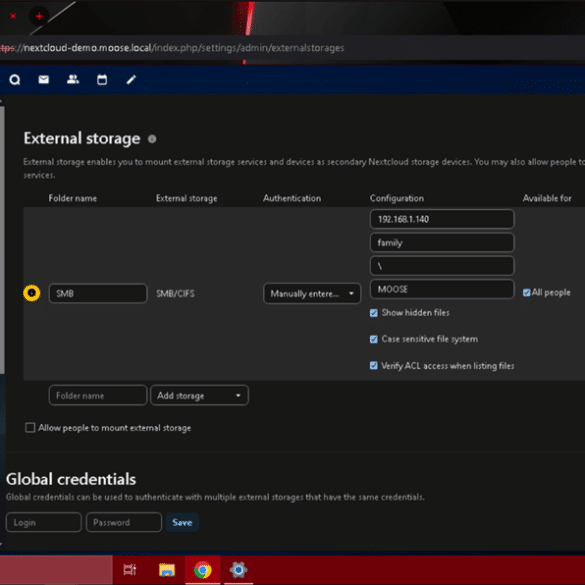Toggle Case sensitive file system checkbox
This screenshot has height=585, width=585.
point(373,339)
